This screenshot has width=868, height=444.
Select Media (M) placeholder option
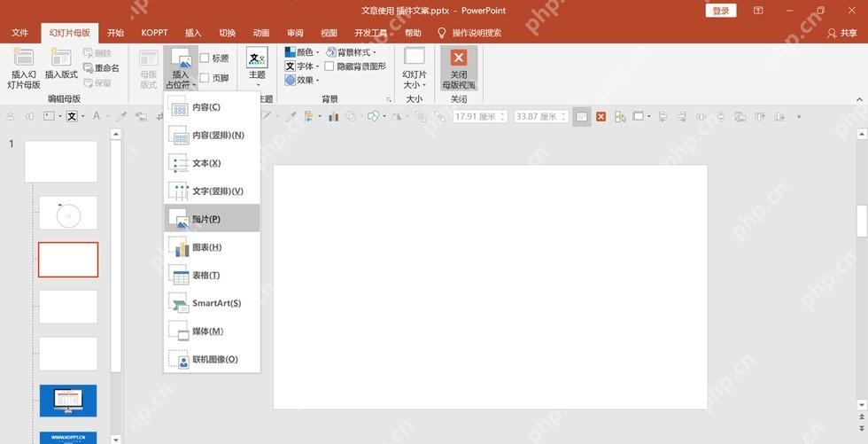tap(212, 331)
